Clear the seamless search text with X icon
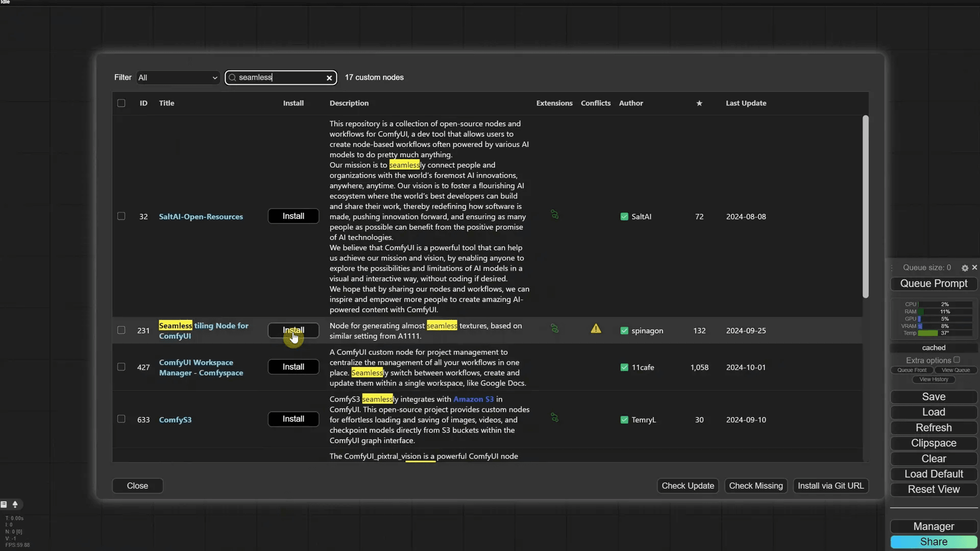Image resolution: width=980 pixels, height=551 pixels. tap(329, 78)
